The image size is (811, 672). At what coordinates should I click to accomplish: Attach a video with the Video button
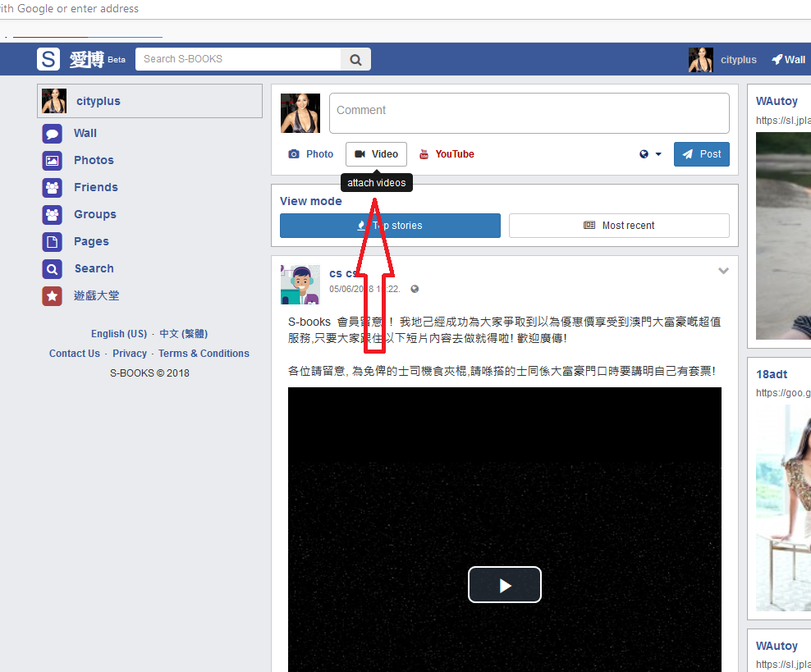point(376,154)
